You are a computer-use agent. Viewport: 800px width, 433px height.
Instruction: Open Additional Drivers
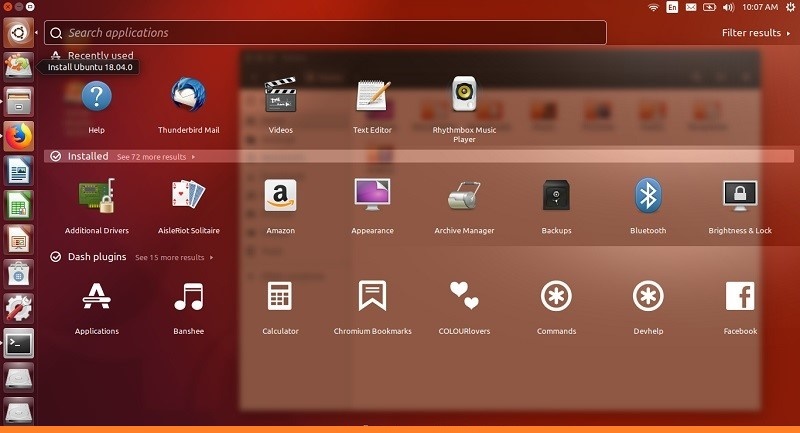(x=96, y=196)
